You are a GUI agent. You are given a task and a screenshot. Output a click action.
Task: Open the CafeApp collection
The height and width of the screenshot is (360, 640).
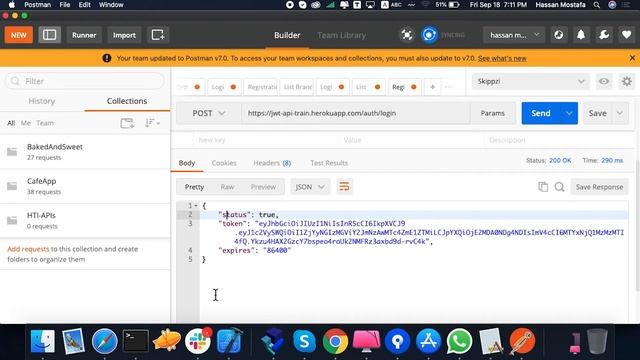[85, 186]
